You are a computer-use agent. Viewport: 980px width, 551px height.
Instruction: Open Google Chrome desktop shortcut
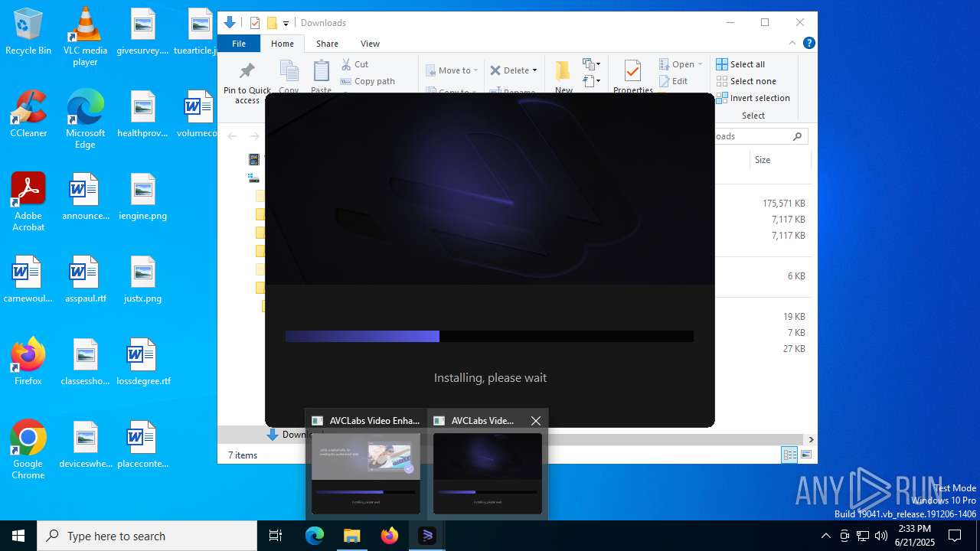[28, 450]
